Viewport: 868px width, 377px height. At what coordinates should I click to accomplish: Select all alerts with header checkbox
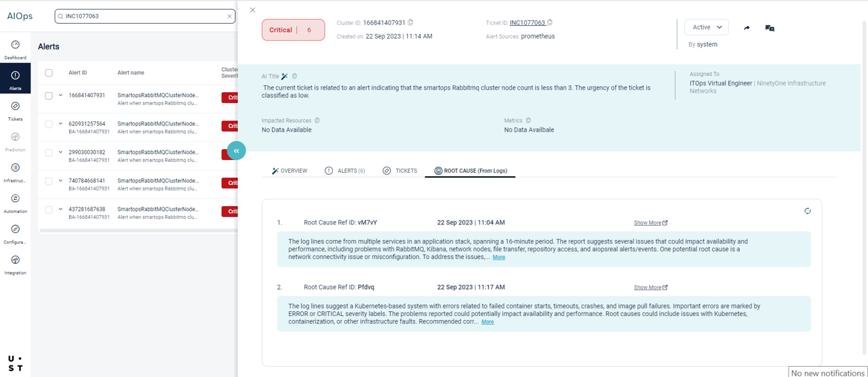click(x=49, y=73)
